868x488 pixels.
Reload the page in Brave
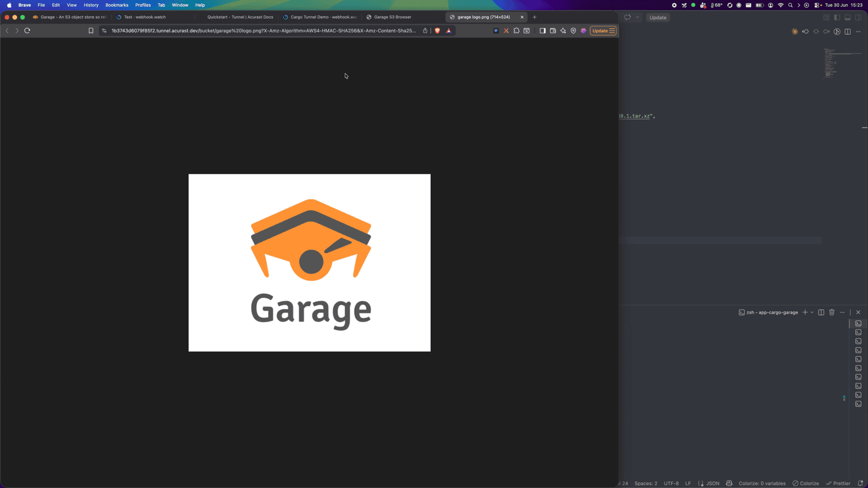point(27,30)
